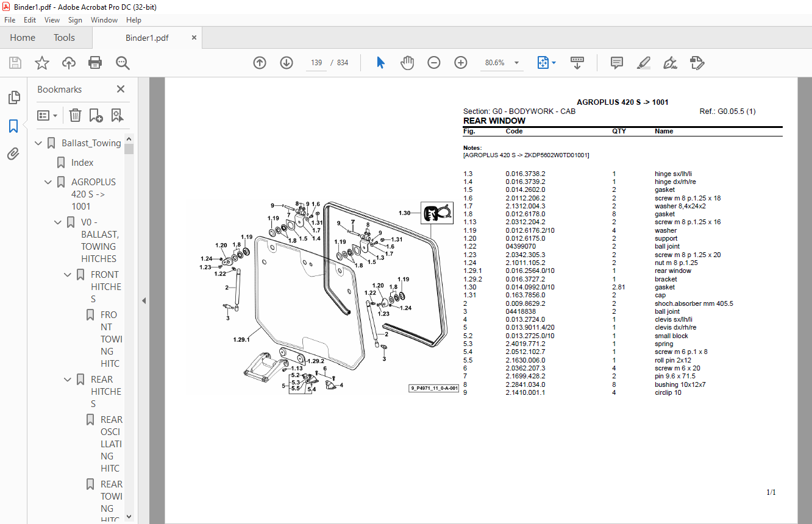This screenshot has width=812, height=524.
Task: Switch to the Home tab
Action: 23,38
